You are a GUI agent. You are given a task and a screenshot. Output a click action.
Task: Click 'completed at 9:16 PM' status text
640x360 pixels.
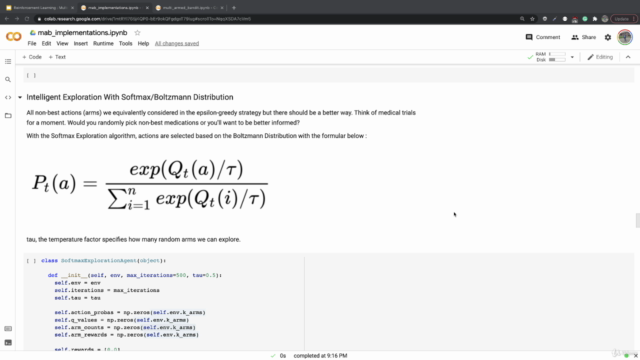coord(320,356)
